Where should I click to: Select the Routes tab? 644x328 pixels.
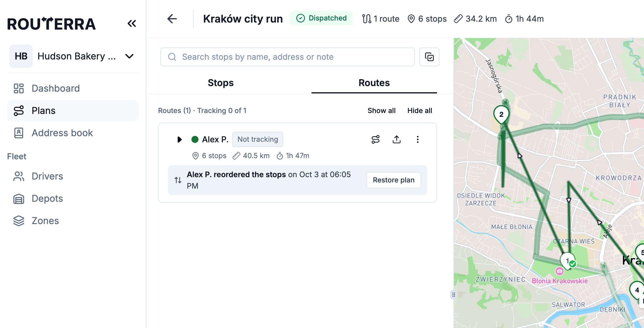374,83
